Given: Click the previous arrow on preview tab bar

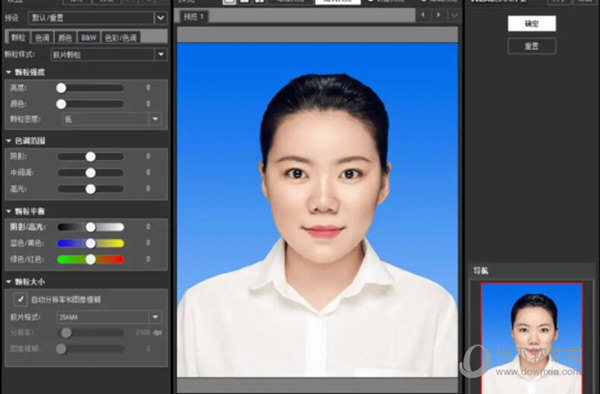Looking at the screenshot, I should (x=423, y=15).
